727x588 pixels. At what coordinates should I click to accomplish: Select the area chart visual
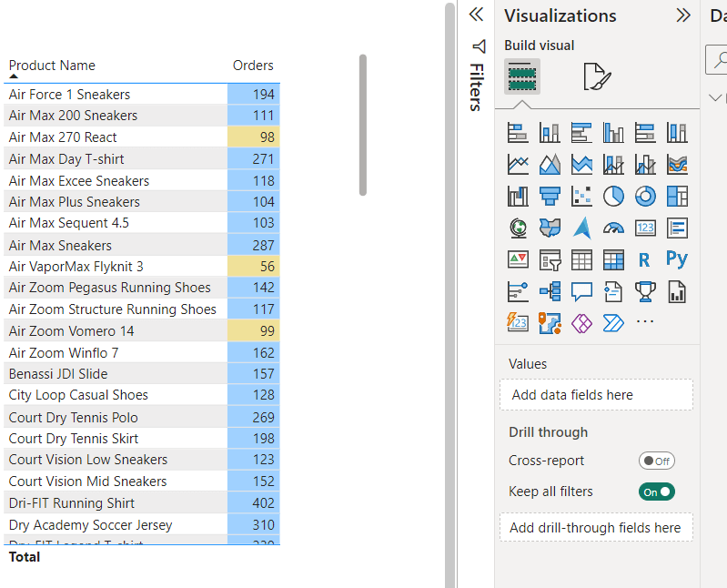550,164
